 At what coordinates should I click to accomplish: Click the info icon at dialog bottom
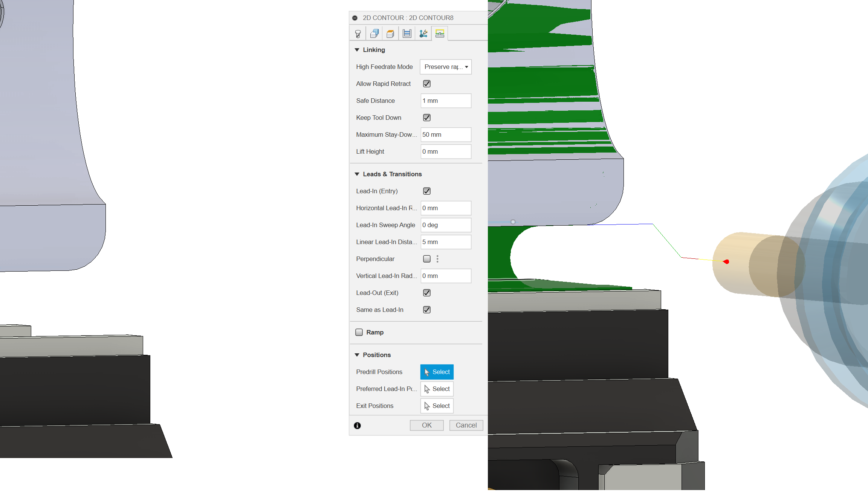click(357, 426)
